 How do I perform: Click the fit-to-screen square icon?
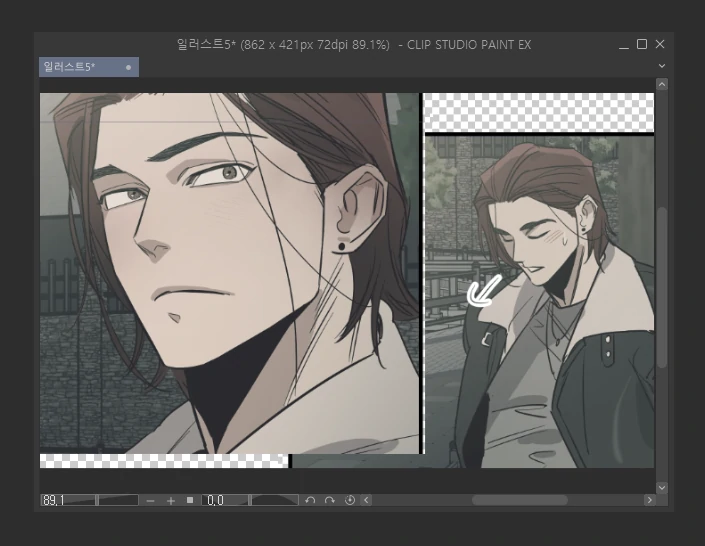[x=190, y=500]
